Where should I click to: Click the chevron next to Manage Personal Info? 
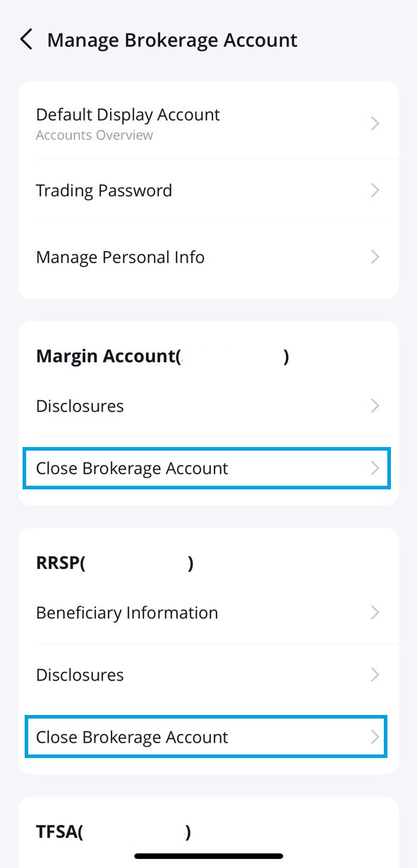[x=375, y=257]
